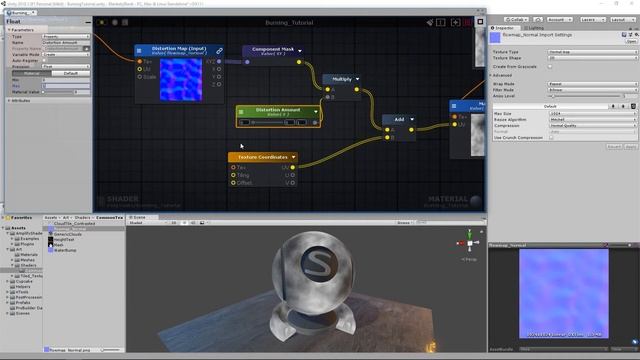This screenshot has width=640, height=360.
Task: Open the Filter Mode dropdown
Action: tap(592, 90)
